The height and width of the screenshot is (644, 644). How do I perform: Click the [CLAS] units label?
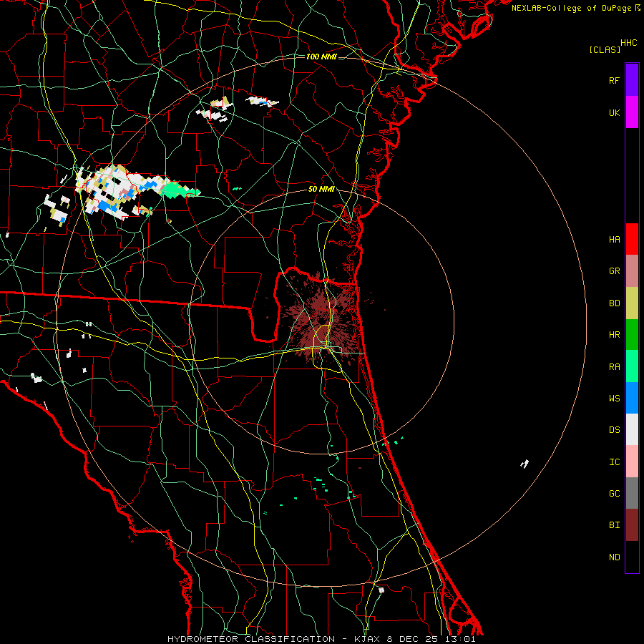click(605, 49)
